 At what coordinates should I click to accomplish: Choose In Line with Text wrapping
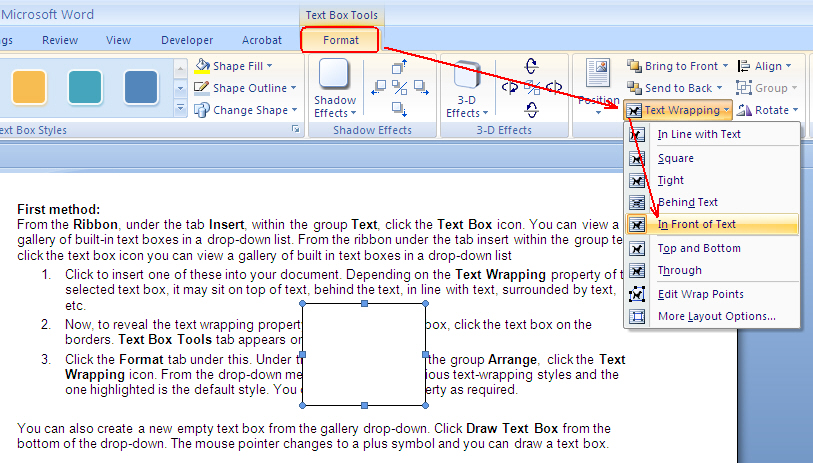[711, 134]
